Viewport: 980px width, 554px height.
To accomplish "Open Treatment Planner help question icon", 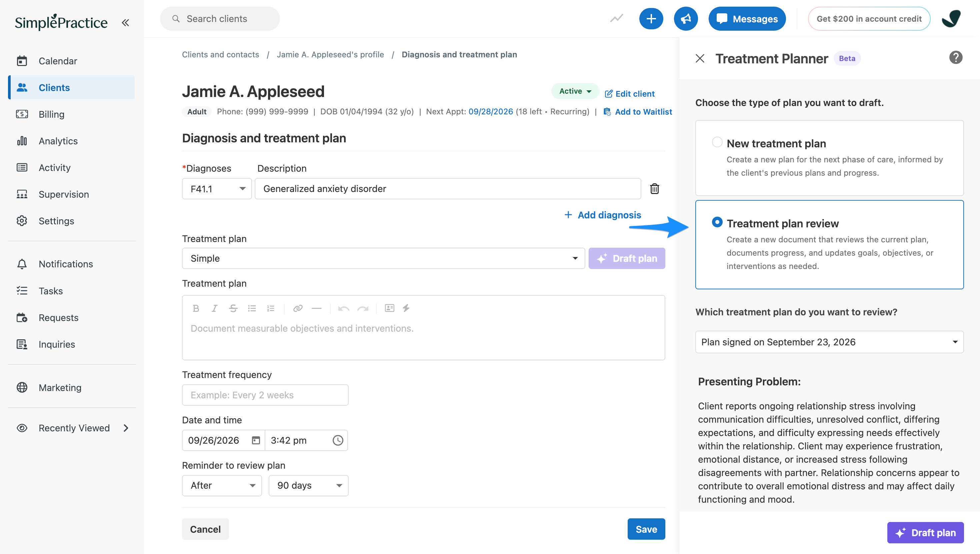I will click(x=955, y=58).
